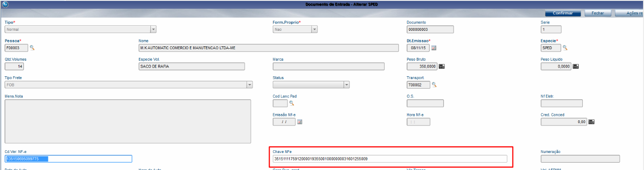Open Pessoa lookup magnifier icon
The image size is (644, 170).
[x=32, y=48]
